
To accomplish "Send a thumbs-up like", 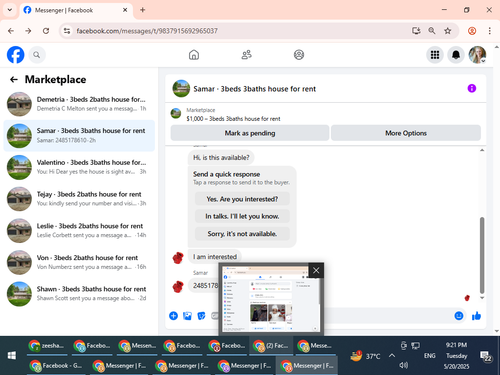I will coord(476,316).
